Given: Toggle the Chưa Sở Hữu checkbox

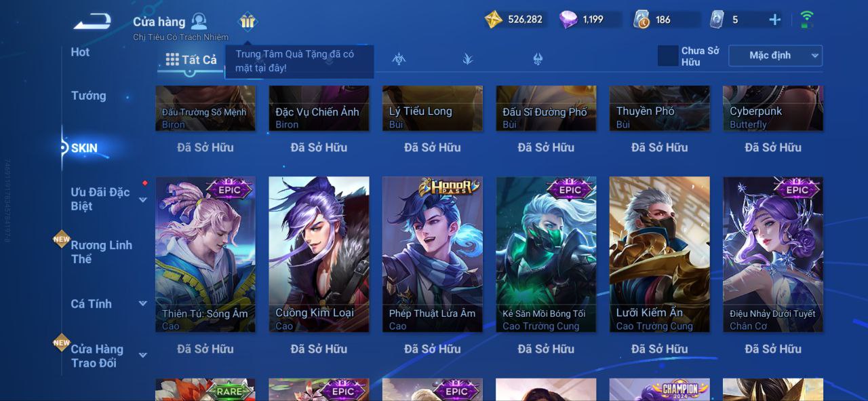Looking at the screenshot, I should [668, 56].
